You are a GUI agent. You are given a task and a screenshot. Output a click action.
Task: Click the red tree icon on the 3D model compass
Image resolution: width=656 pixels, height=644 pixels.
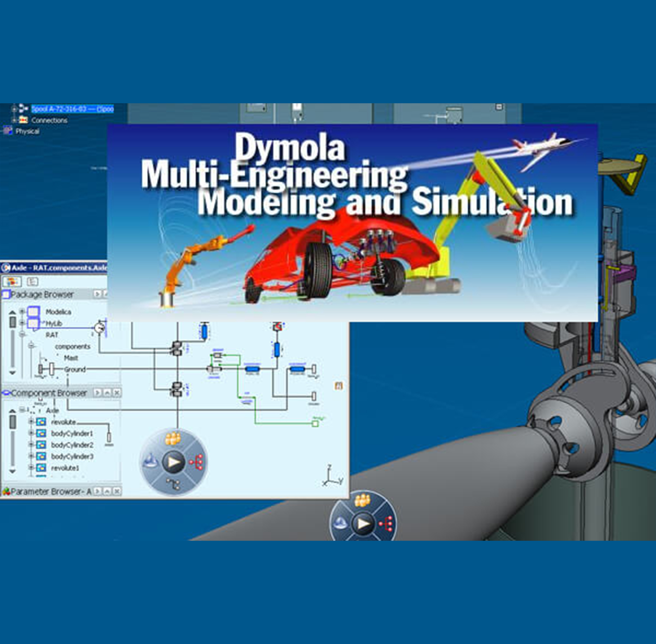(x=386, y=524)
